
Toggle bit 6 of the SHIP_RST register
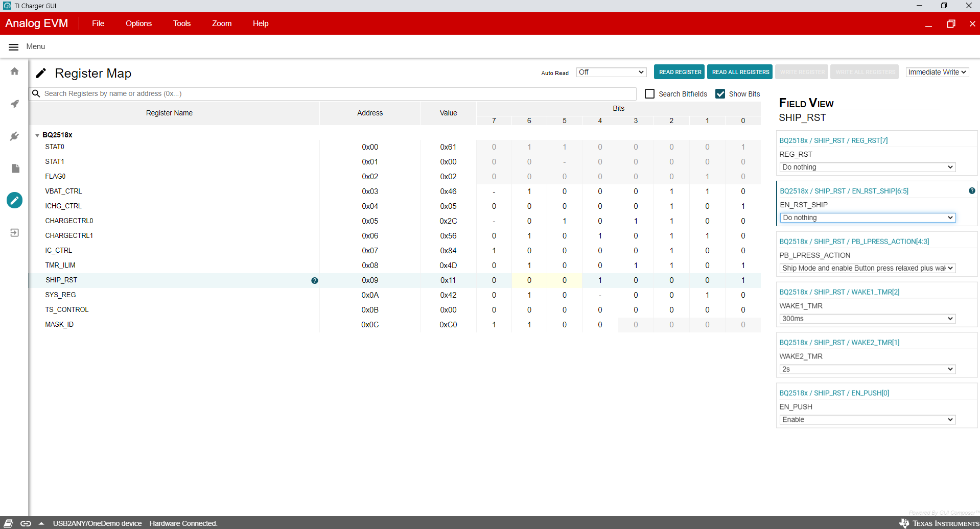tap(529, 280)
